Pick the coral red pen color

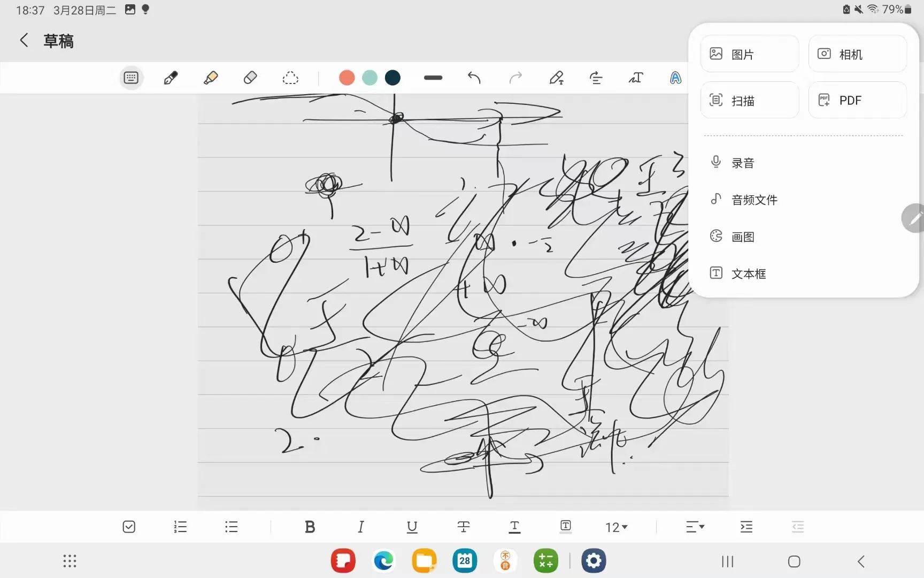pyautogui.click(x=347, y=78)
